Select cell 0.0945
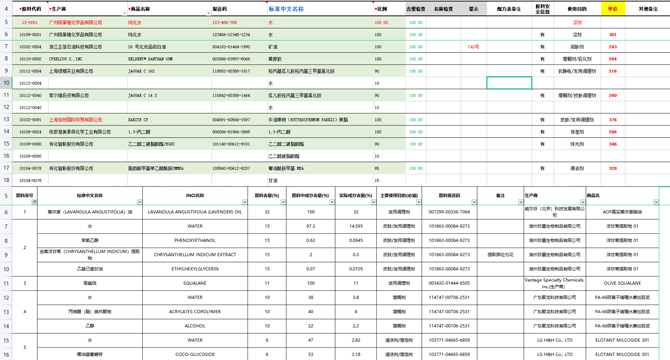 [356, 240]
